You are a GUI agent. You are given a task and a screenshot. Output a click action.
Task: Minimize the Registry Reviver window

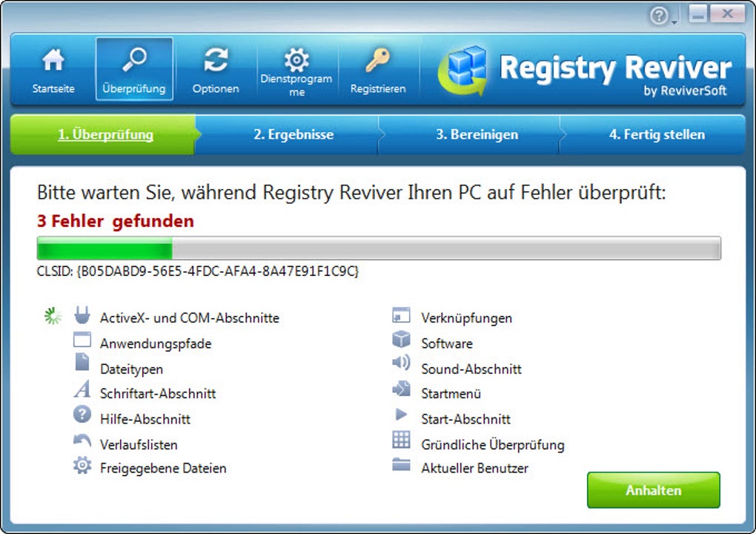coord(697,13)
